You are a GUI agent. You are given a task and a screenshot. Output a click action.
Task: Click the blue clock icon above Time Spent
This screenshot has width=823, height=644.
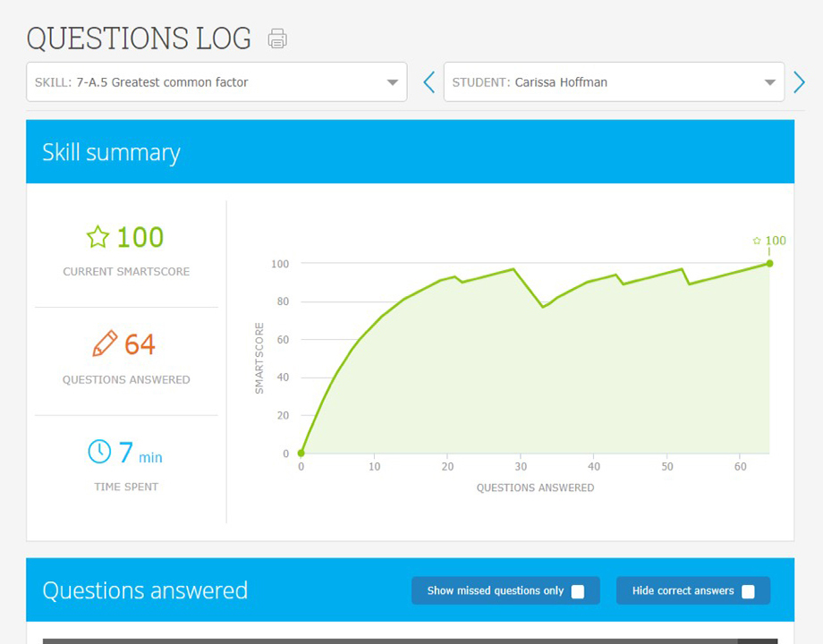98,453
